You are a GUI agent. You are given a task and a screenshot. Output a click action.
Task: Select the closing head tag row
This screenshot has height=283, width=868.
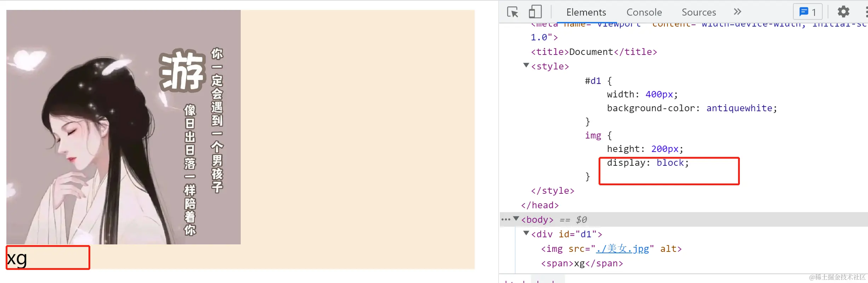pyautogui.click(x=540, y=205)
